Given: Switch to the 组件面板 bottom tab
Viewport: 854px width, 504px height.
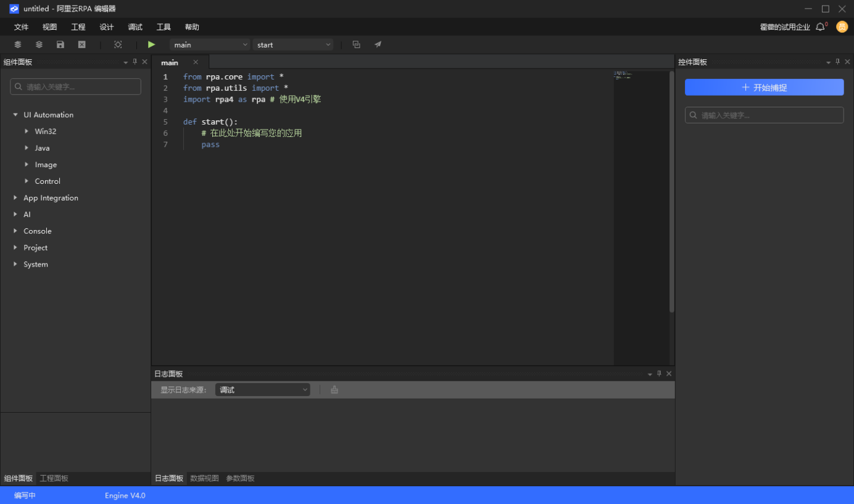Looking at the screenshot, I should pyautogui.click(x=19, y=479).
